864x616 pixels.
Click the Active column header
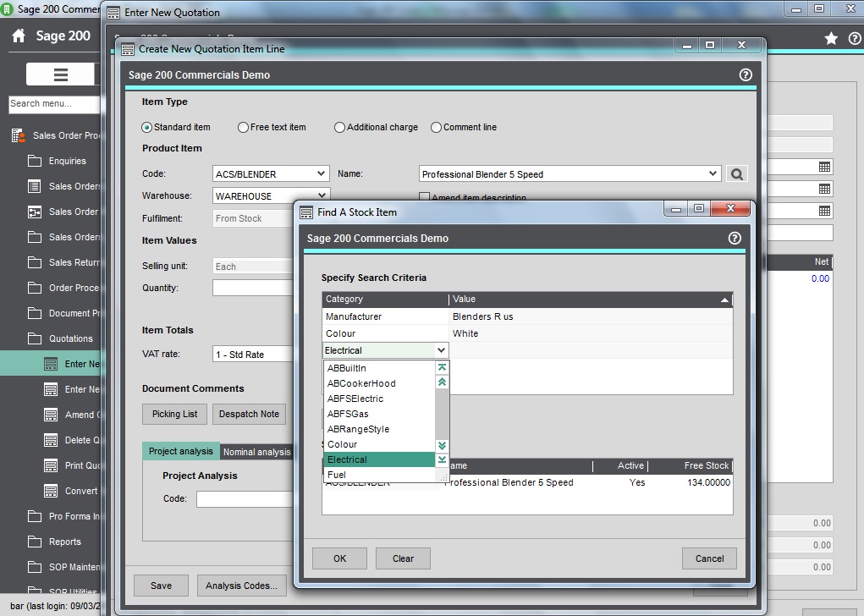[x=620, y=465]
